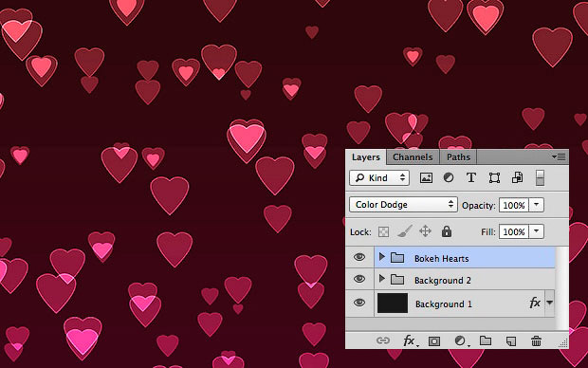Lock all padlock icon
This screenshot has width=588, height=368.
[447, 231]
